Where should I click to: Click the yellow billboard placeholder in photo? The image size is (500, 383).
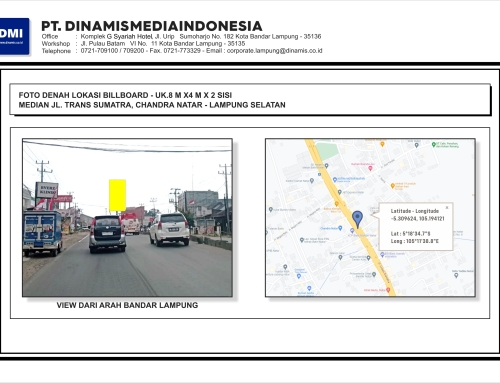coord(117,195)
